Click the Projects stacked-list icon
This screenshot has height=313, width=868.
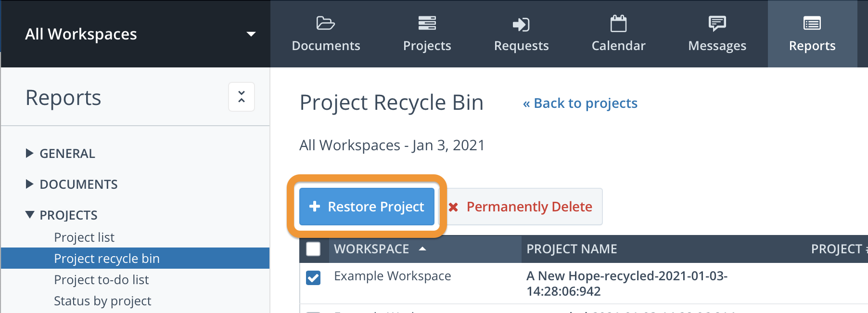coord(427,23)
